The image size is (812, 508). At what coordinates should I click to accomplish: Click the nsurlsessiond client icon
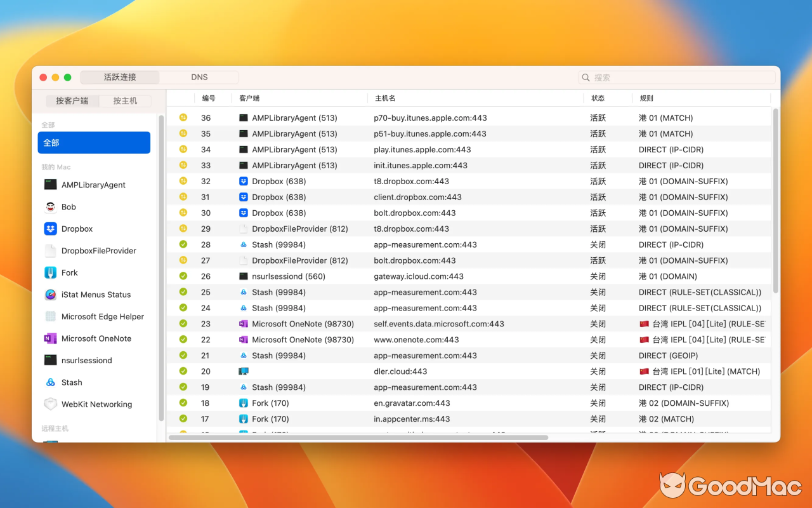point(53,360)
